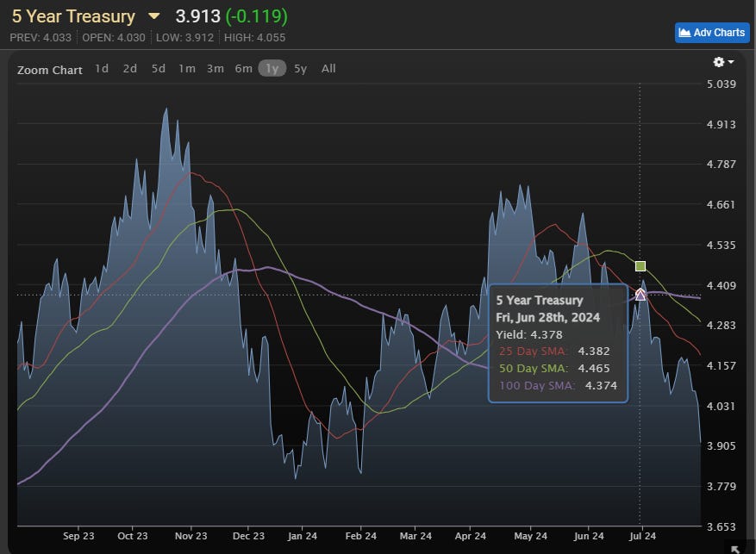Click the green 50 Day SMA marker
756x554 pixels.
click(x=640, y=266)
